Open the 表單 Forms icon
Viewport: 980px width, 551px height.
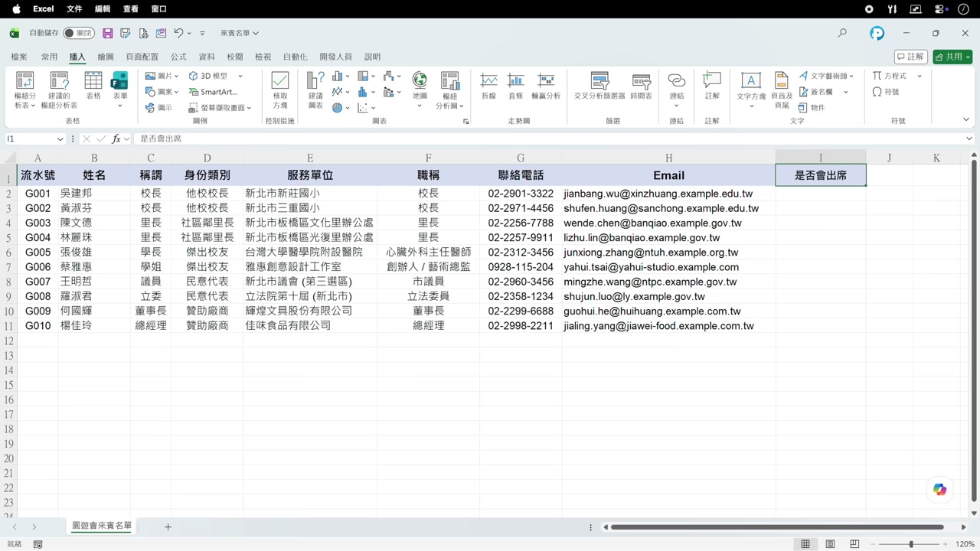[120, 90]
